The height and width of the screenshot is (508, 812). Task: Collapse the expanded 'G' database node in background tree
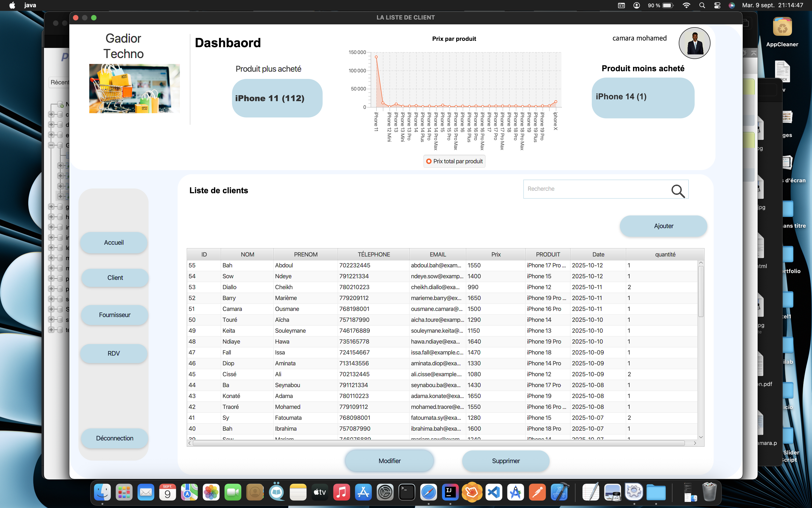coord(51,145)
